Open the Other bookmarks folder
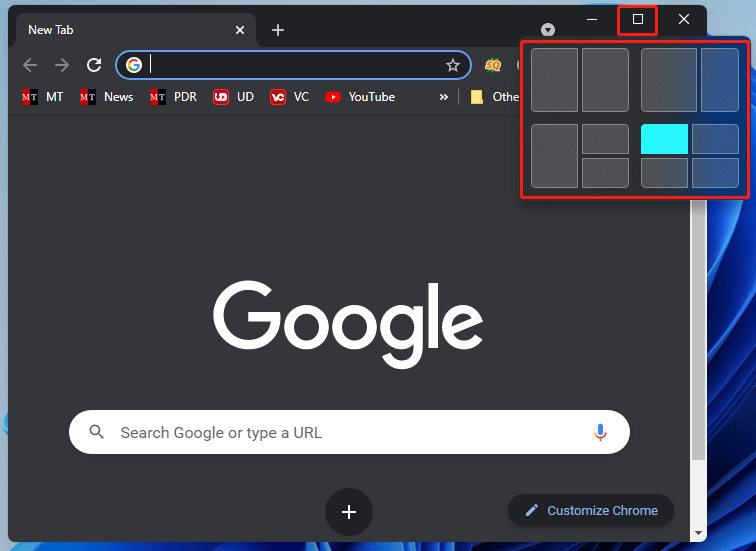Screen dimensions: 756x551 (495, 97)
